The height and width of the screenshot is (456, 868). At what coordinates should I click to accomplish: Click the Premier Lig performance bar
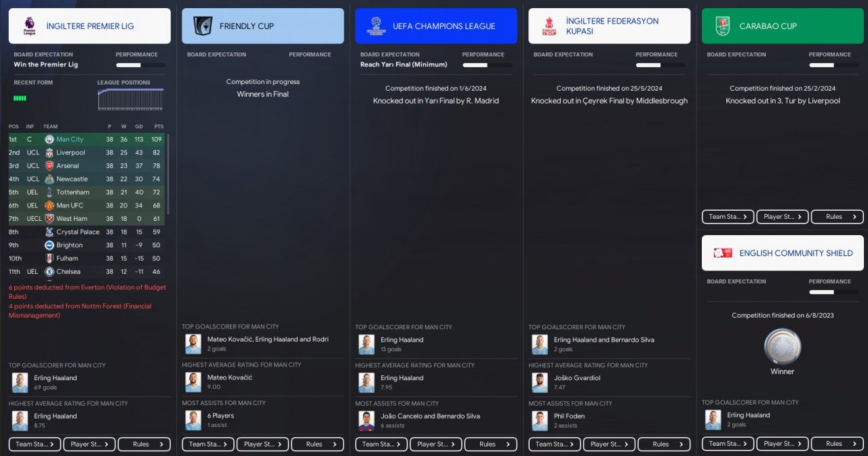(140, 65)
